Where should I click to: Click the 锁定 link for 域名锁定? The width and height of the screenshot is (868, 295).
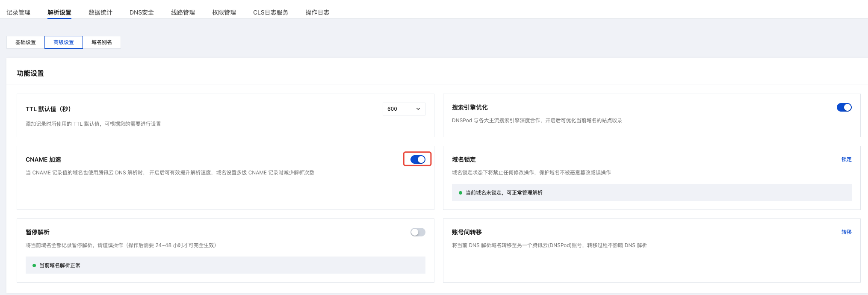847,159
